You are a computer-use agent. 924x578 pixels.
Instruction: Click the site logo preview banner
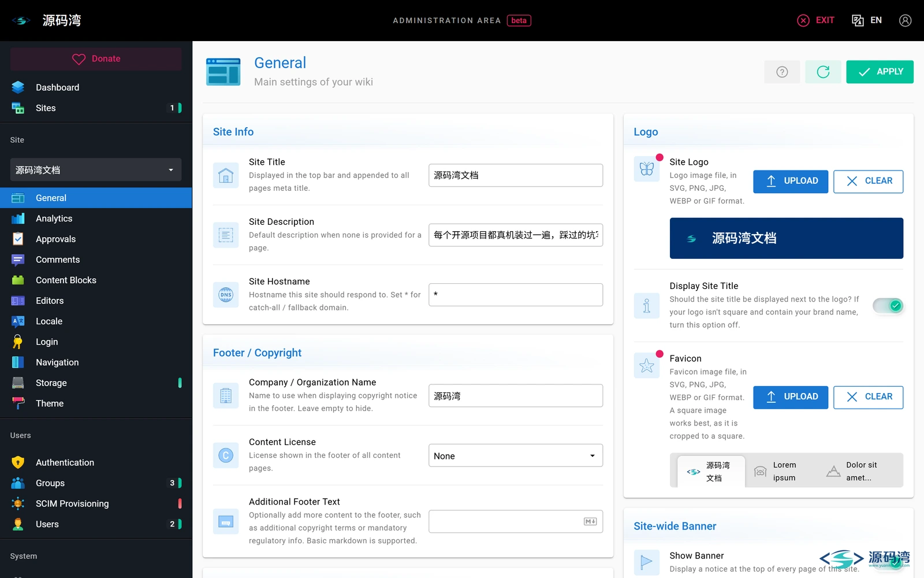coord(787,238)
